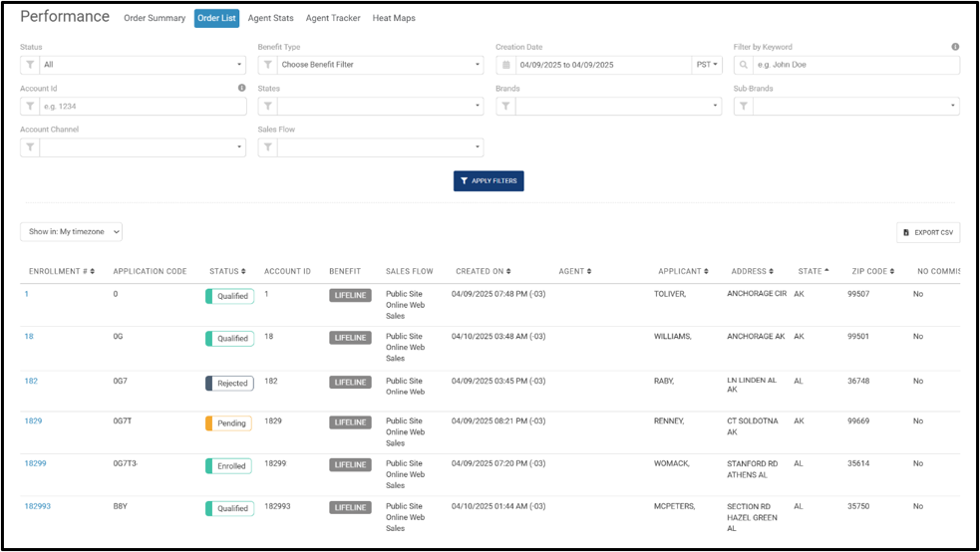Open enrollment link 182993
980x552 pixels.
tap(38, 506)
